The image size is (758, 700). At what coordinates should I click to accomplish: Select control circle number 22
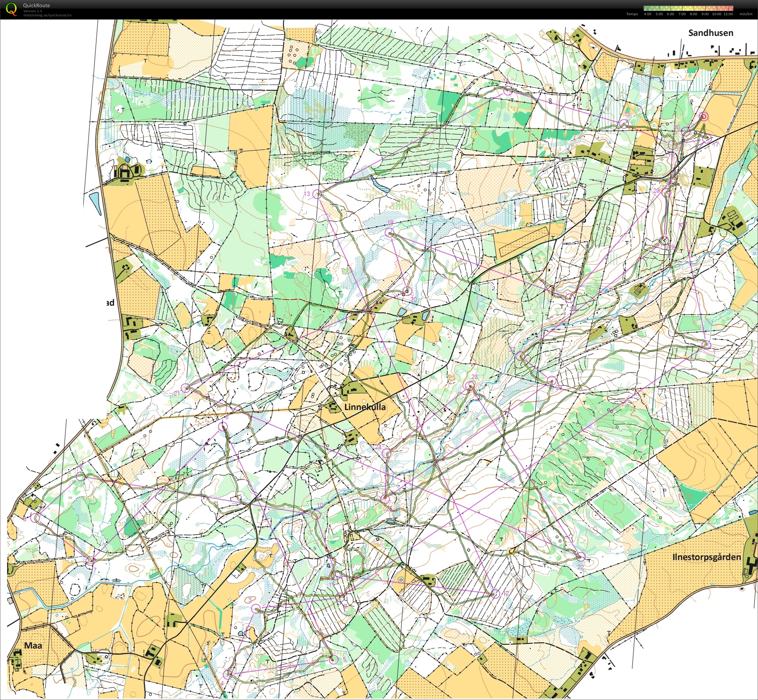click(581, 557)
